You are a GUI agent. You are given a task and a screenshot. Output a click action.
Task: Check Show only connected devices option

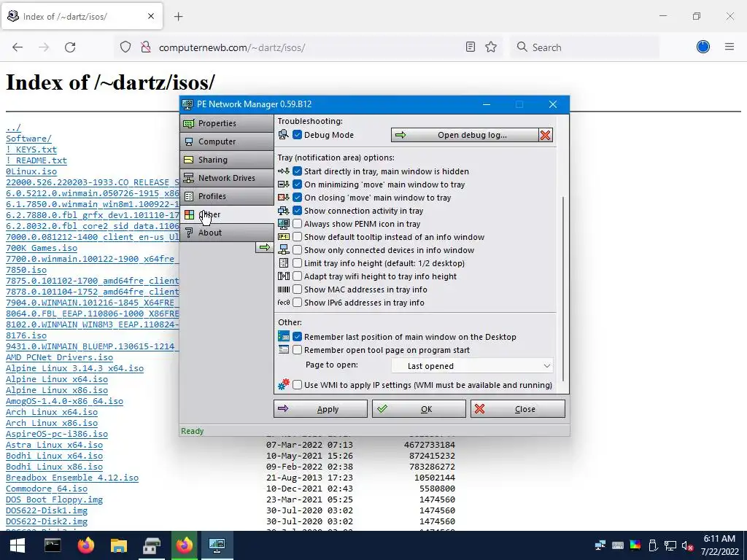point(298,250)
